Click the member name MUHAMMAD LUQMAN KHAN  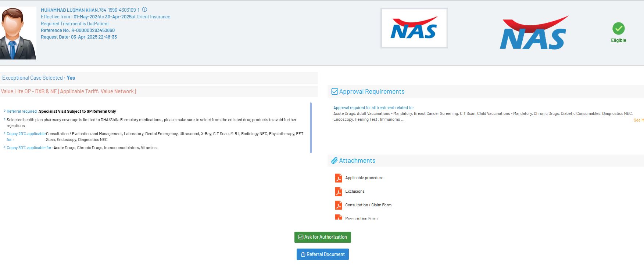coord(69,10)
